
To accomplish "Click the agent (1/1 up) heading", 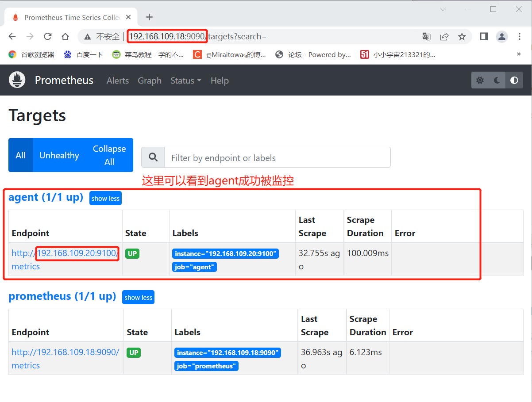I will (x=46, y=197).
